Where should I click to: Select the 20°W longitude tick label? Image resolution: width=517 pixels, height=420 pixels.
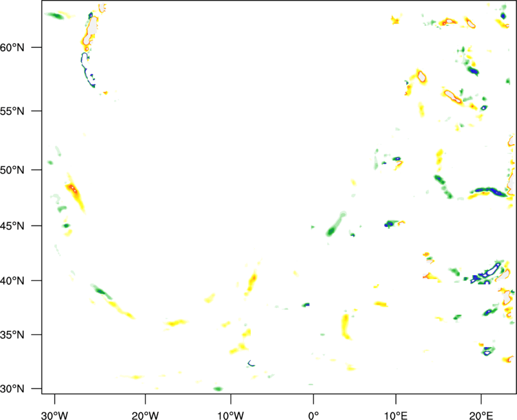[x=145, y=407]
